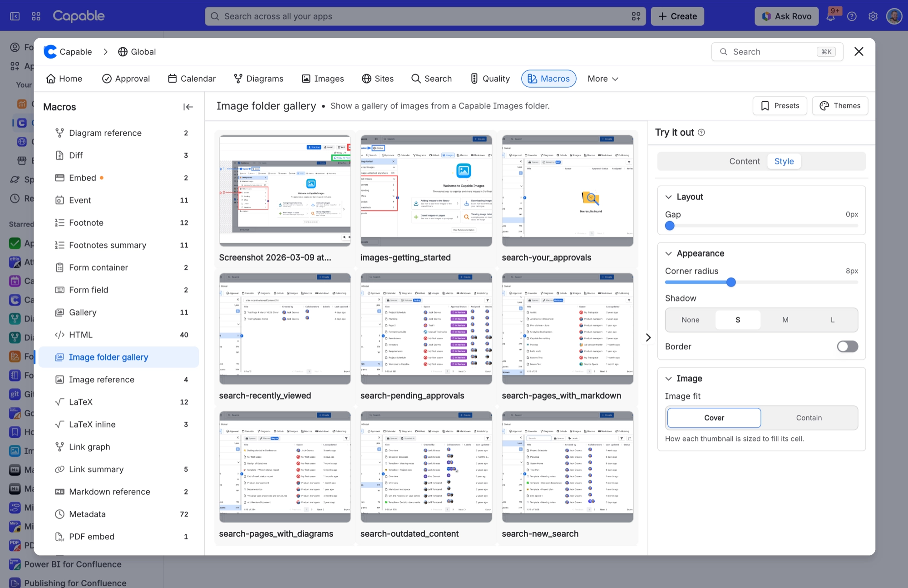Open the Quality tab
The image size is (908, 588).
pos(490,79)
